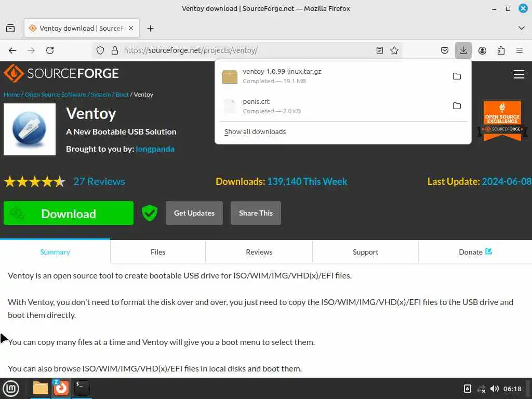Click the Last Update 2024-06-08 date link

(x=506, y=181)
